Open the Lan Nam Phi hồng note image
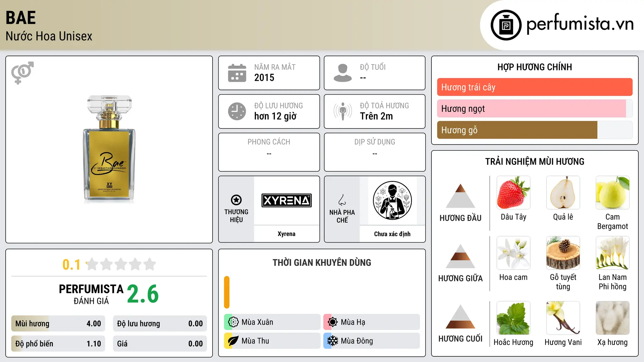644x362 pixels. pyautogui.click(x=613, y=253)
